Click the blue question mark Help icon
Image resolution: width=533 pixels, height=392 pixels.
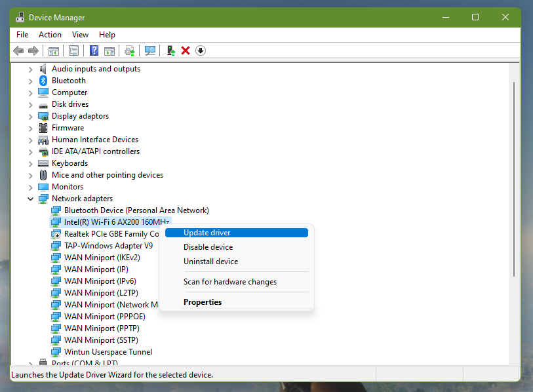pyautogui.click(x=94, y=50)
